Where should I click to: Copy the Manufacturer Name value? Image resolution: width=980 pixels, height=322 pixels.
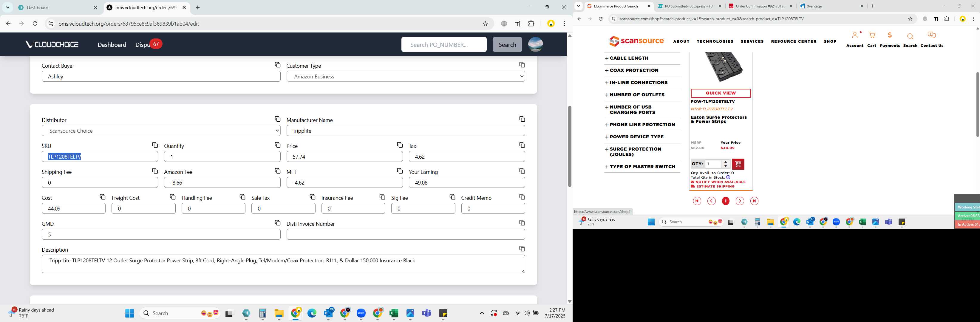(x=522, y=119)
